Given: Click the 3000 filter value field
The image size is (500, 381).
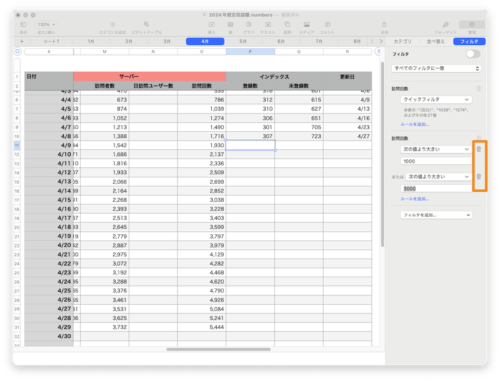Looking at the screenshot, I should point(436,189).
